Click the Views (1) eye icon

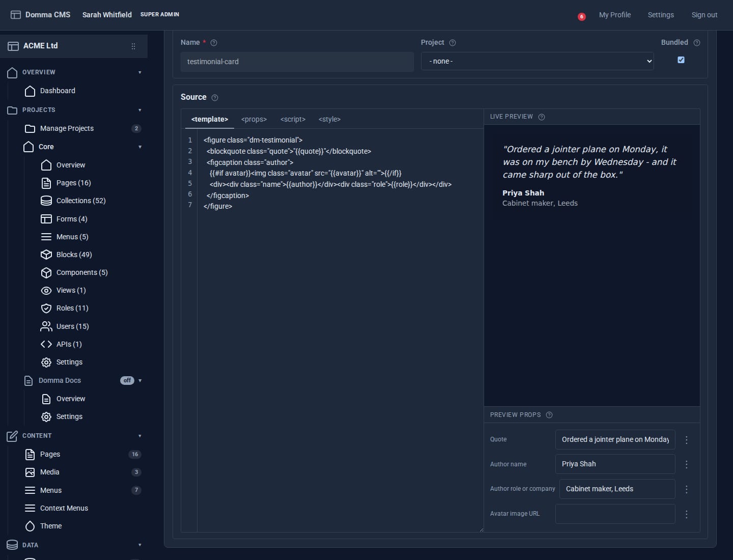pos(46,291)
